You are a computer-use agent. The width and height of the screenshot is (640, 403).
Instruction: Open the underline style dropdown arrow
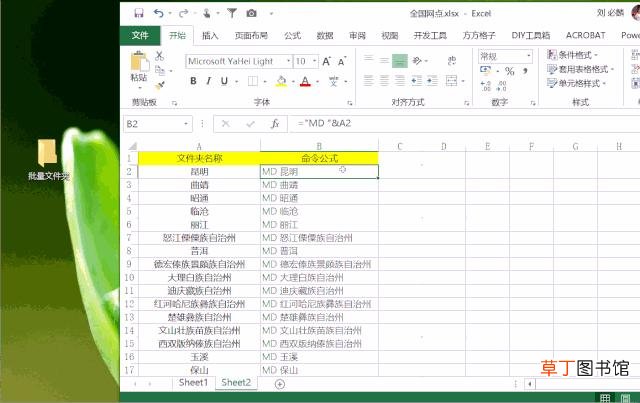pos(236,82)
